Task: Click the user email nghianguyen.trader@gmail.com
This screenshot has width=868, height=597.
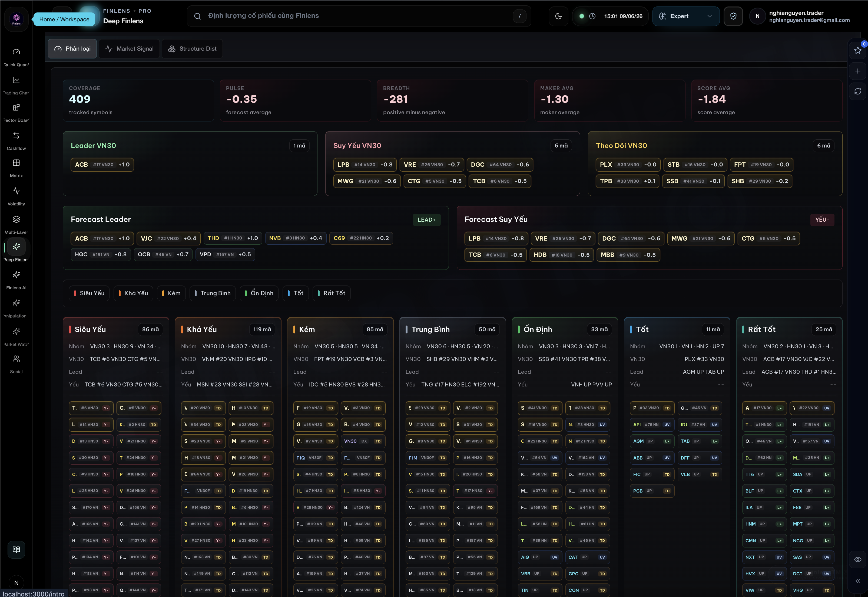Action: (809, 20)
